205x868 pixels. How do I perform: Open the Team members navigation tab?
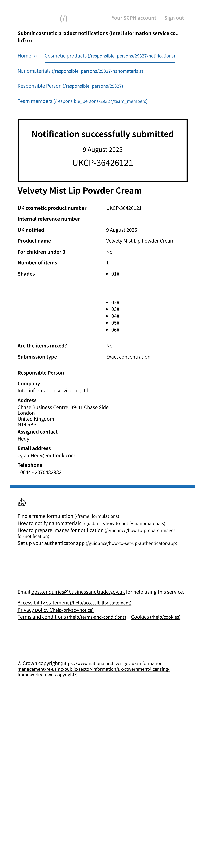coord(82,101)
